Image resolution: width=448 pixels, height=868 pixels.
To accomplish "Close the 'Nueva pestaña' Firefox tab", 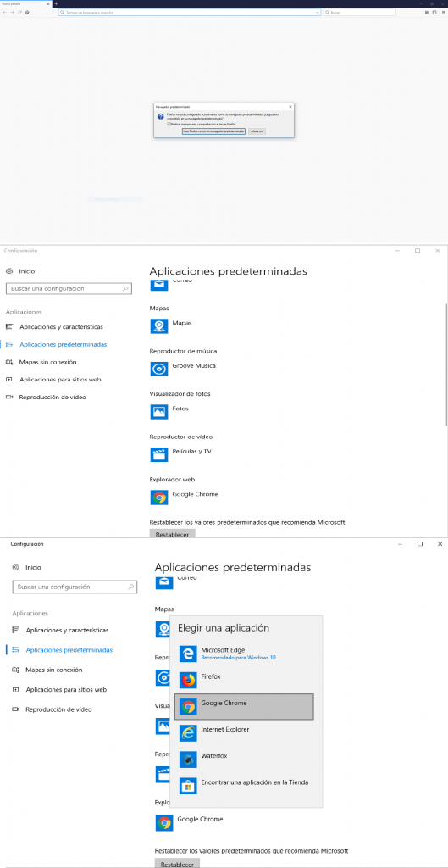I will tap(48, 3).
